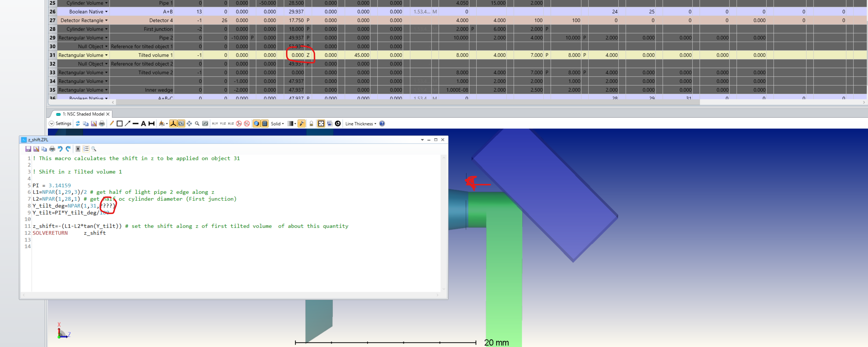868x347 pixels.
Task: Click the redo arrow in macro editor
Action: (x=68, y=149)
